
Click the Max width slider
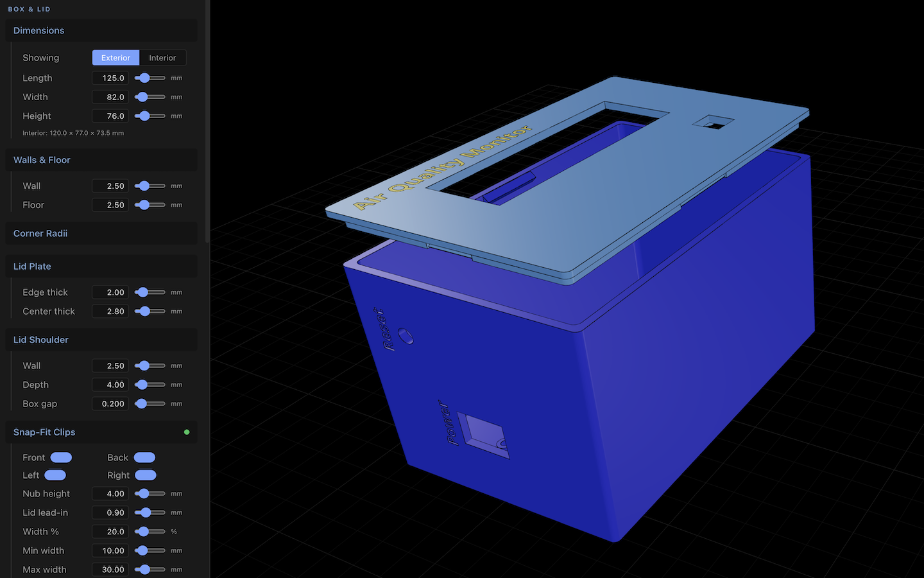[x=150, y=570]
